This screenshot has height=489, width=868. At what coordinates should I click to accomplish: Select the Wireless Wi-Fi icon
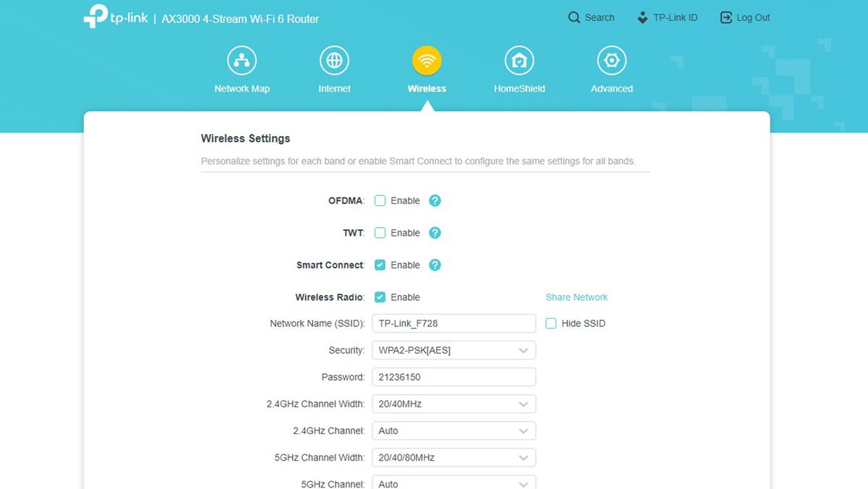click(x=427, y=61)
